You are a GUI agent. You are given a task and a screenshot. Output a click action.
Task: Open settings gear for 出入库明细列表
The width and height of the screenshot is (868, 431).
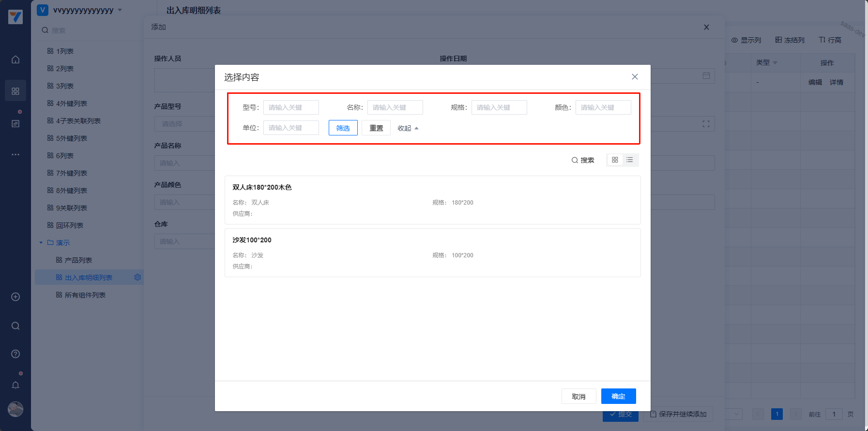pyautogui.click(x=137, y=277)
